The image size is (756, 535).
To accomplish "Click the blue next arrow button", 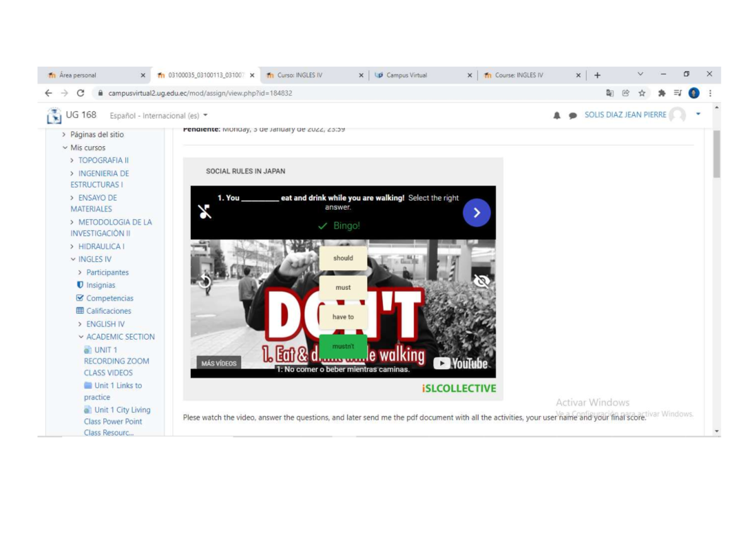I will point(477,213).
